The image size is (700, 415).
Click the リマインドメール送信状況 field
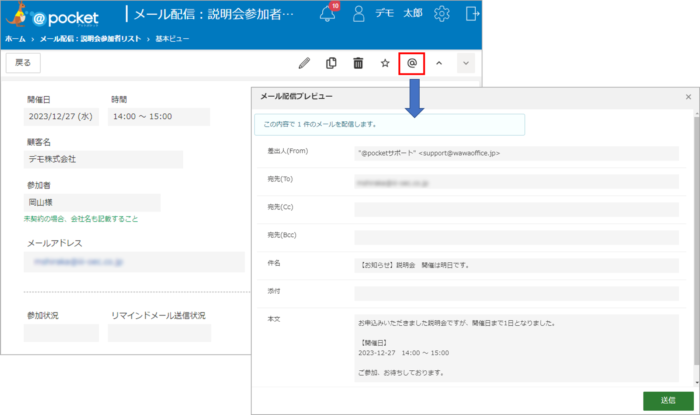pyautogui.click(x=159, y=333)
